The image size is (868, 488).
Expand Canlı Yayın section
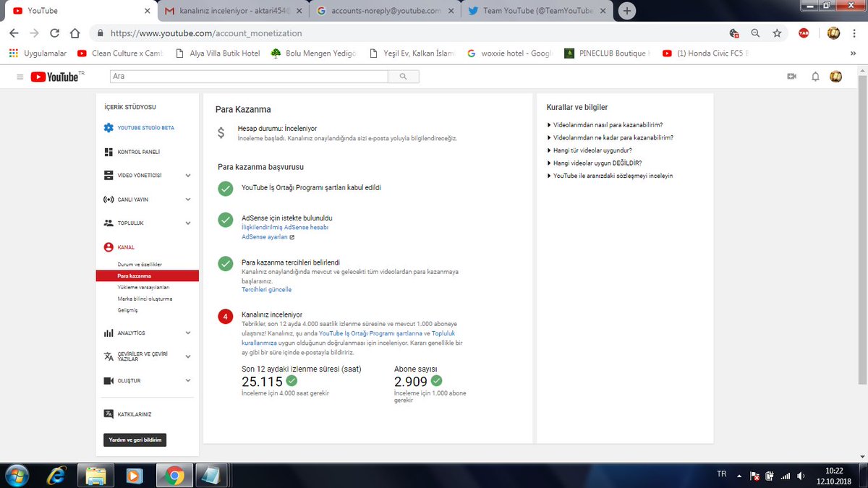click(x=188, y=200)
